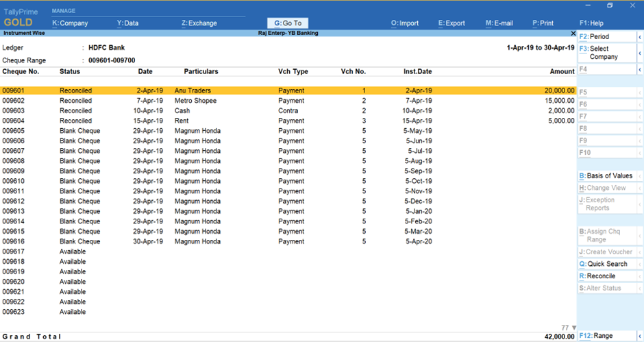Expand the chevron beside F12:Range
644x342 pixels.
pyautogui.click(x=640, y=336)
